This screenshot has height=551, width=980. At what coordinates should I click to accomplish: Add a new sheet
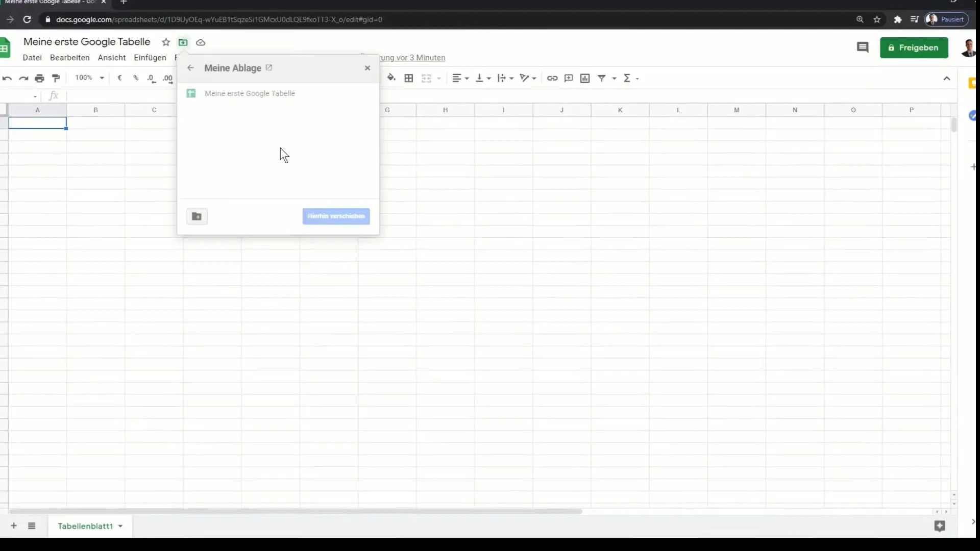[14, 526]
